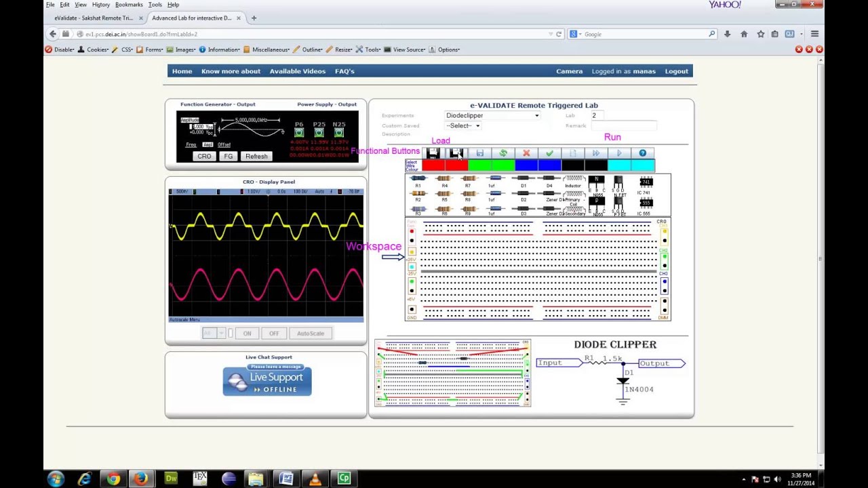The image size is (868, 488).
Task: Click the AutoScale button under the CRO display
Action: (311, 333)
